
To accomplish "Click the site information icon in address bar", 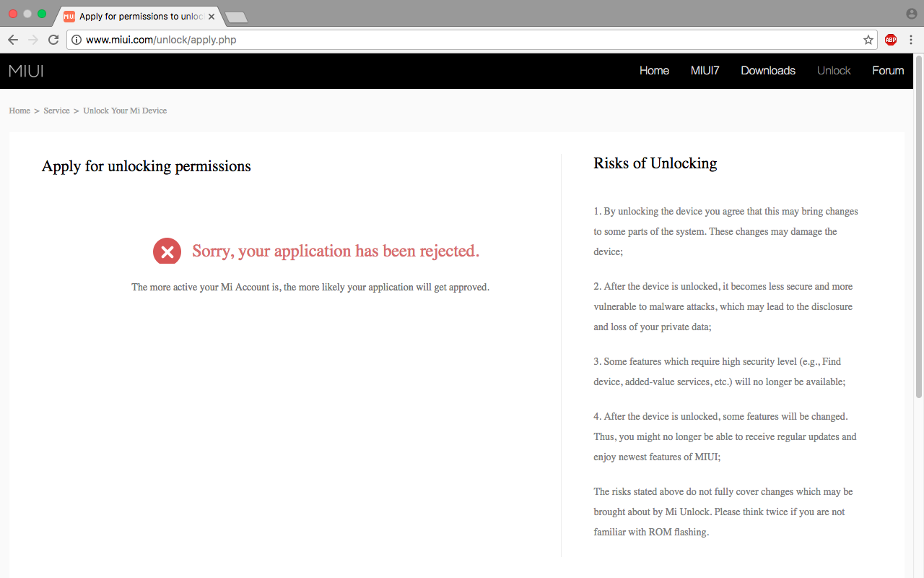I will pyautogui.click(x=77, y=40).
